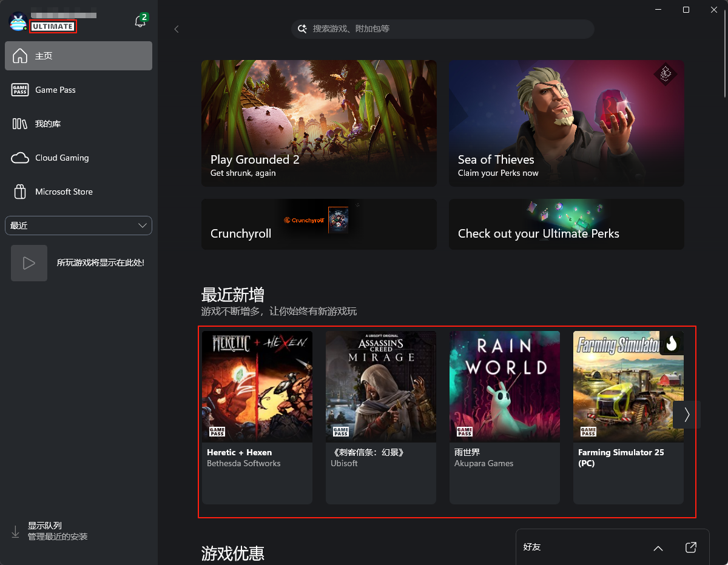The image size is (728, 565).
Task: Open the notifications bell
Action: tap(140, 22)
